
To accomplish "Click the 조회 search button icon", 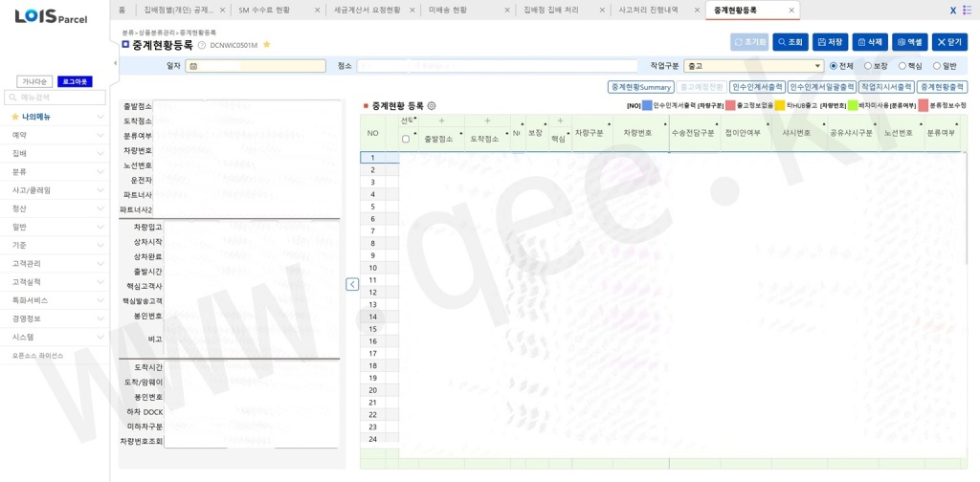I will [782, 42].
